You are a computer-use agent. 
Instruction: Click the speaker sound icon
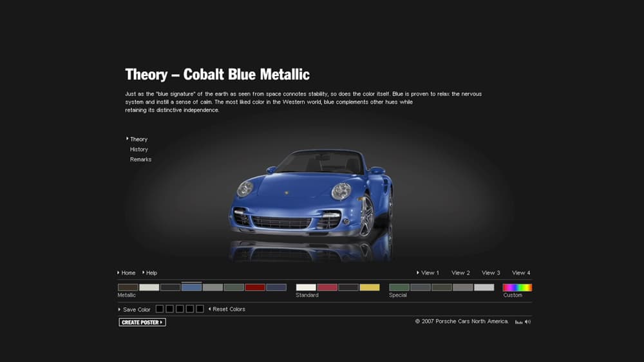(527, 322)
